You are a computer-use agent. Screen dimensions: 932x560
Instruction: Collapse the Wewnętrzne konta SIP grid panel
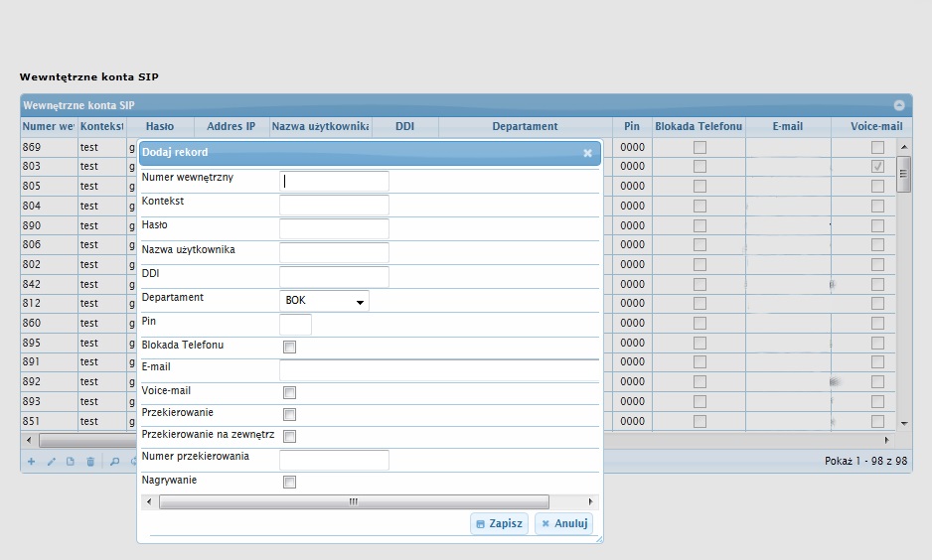[x=899, y=105]
